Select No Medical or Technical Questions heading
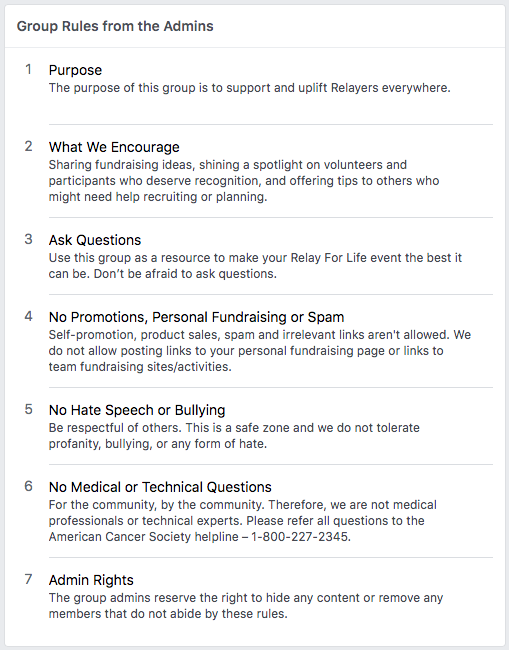 (160, 487)
